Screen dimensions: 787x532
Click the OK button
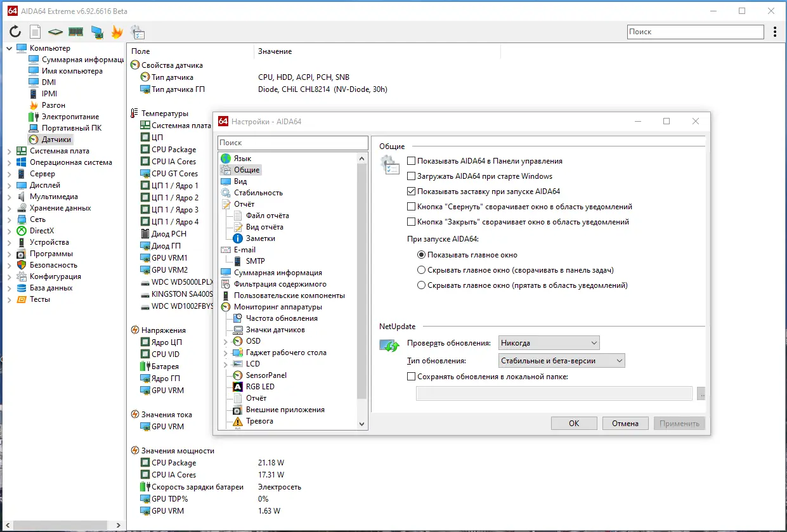tap(574, 424)
